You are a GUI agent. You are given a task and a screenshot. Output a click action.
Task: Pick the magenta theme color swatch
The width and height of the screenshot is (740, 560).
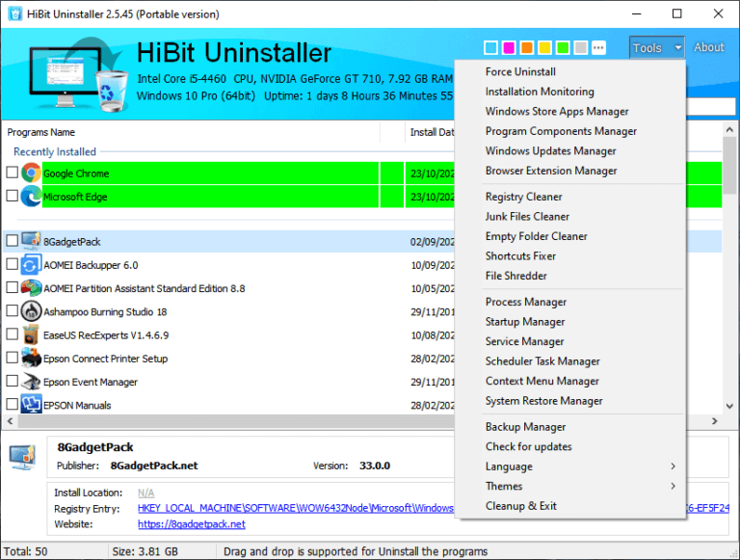(509, 47)
